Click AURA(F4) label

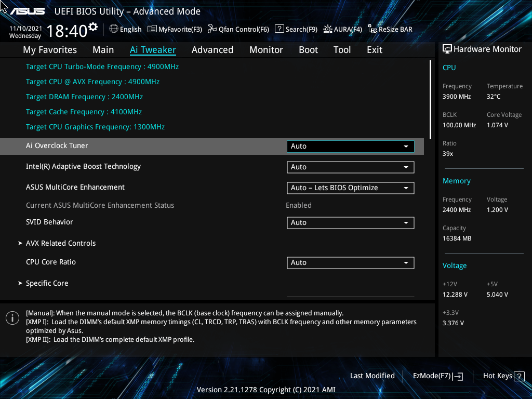(x=348, y=30)
